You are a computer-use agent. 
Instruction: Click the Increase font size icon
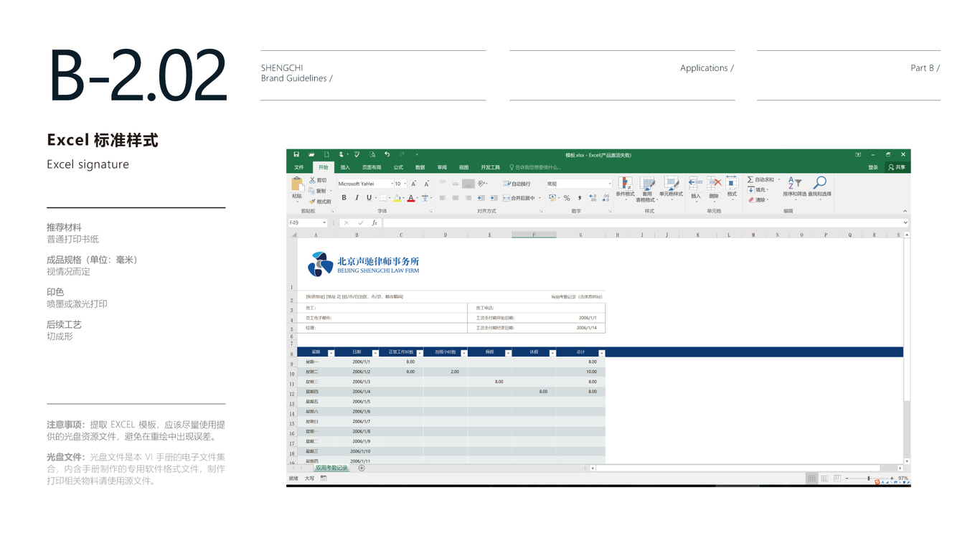414,184
